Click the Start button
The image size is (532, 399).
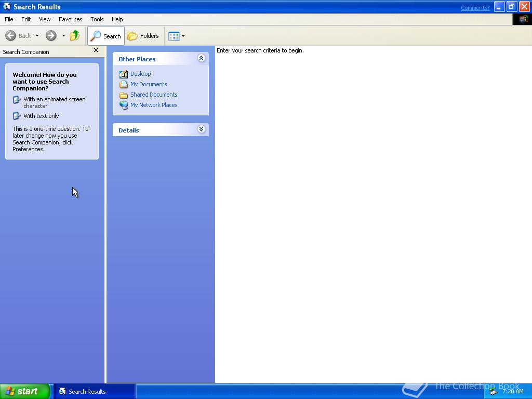point(25,391)
